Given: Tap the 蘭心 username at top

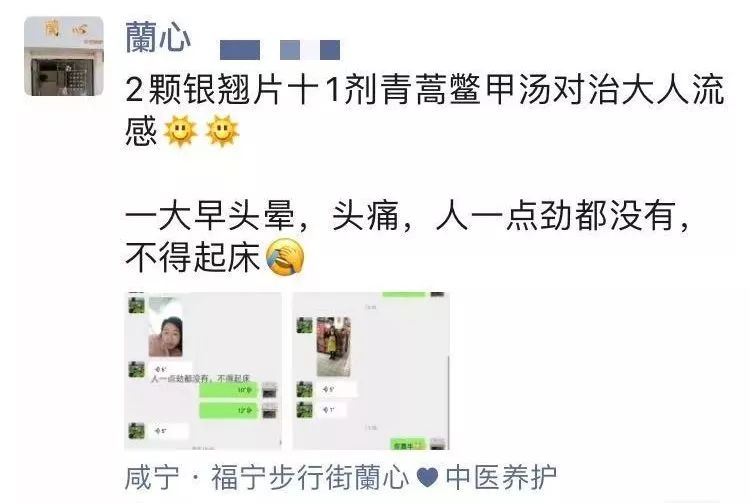Looking at the screenshot, I should (x=158, y=37).
